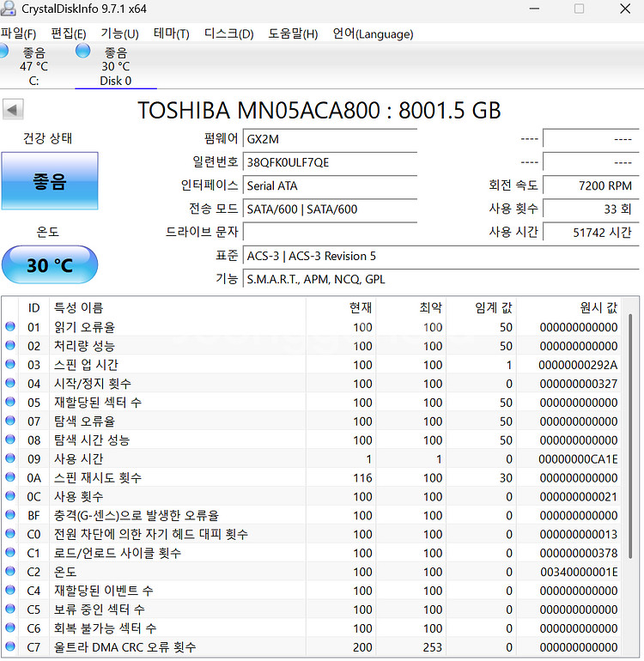Click the 30 °C temperature button
Viewport: 644px width, 661px height.
tap(50, 264)
